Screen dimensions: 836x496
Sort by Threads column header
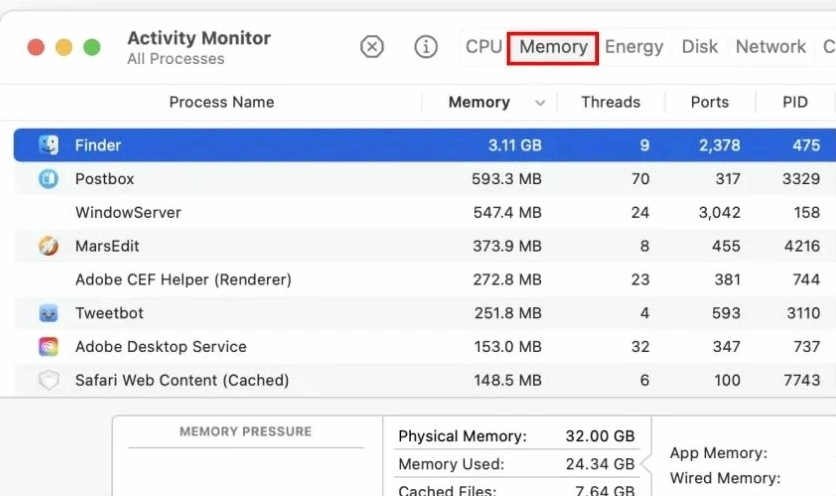pyautogui.click(x=610, y=102)
